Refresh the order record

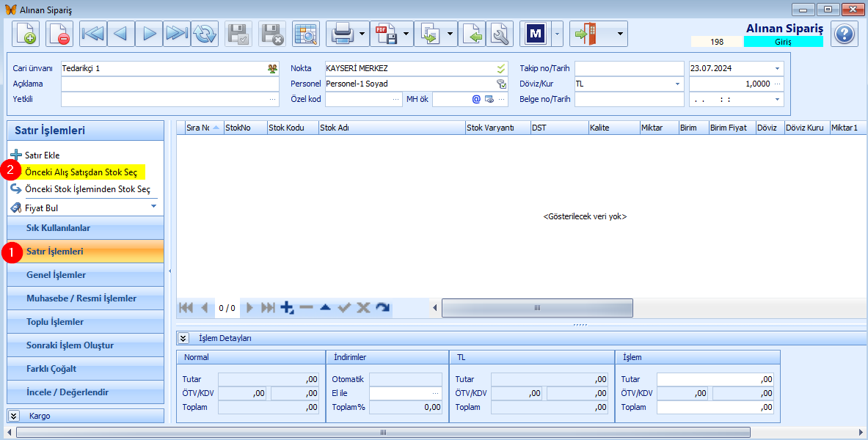[x=205, y=34]
